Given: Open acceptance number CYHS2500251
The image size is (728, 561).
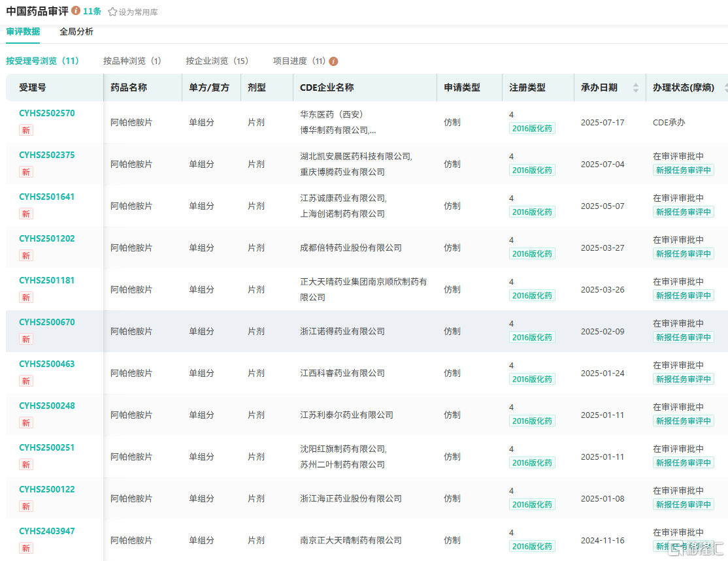Looking at the screenshot, I should (x=47, y=447).
